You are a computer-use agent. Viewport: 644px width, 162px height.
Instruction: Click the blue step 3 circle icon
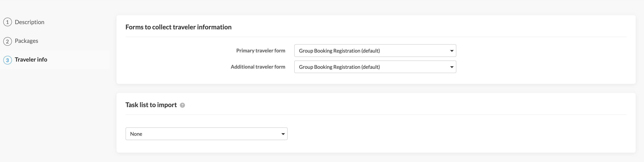click(8, 60)
